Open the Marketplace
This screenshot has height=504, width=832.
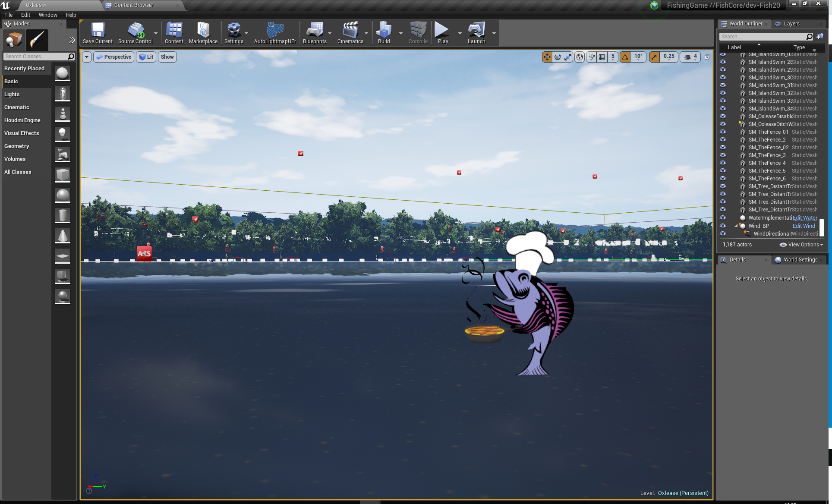203,33
